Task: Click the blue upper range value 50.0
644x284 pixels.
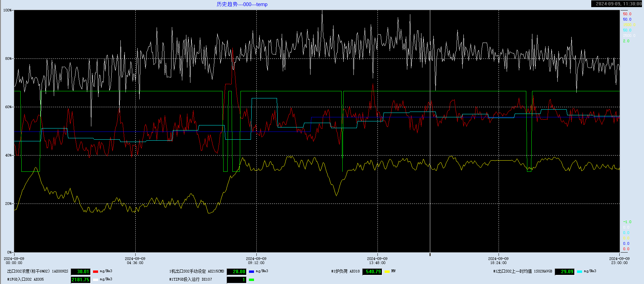Action: click(x=627, y=20)
